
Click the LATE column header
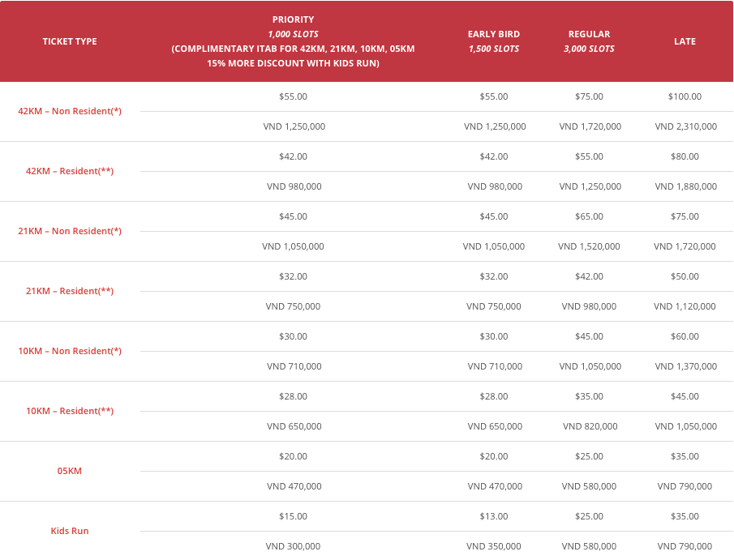(x=685, y=41)
